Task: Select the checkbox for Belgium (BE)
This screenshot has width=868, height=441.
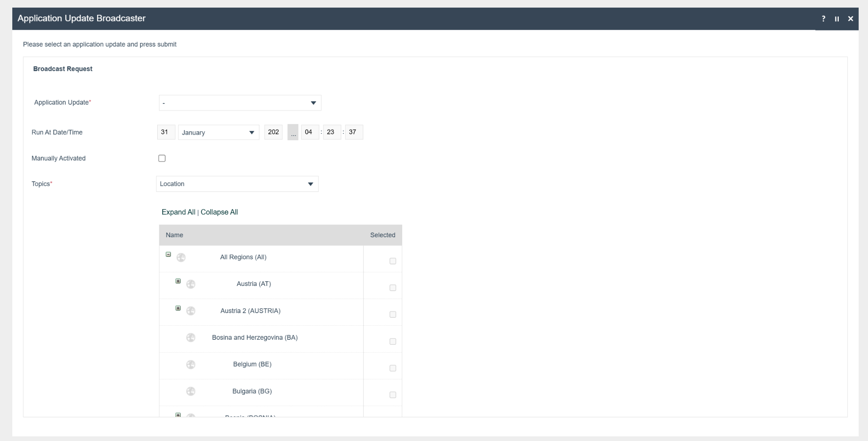Action: tap(392, 368)
